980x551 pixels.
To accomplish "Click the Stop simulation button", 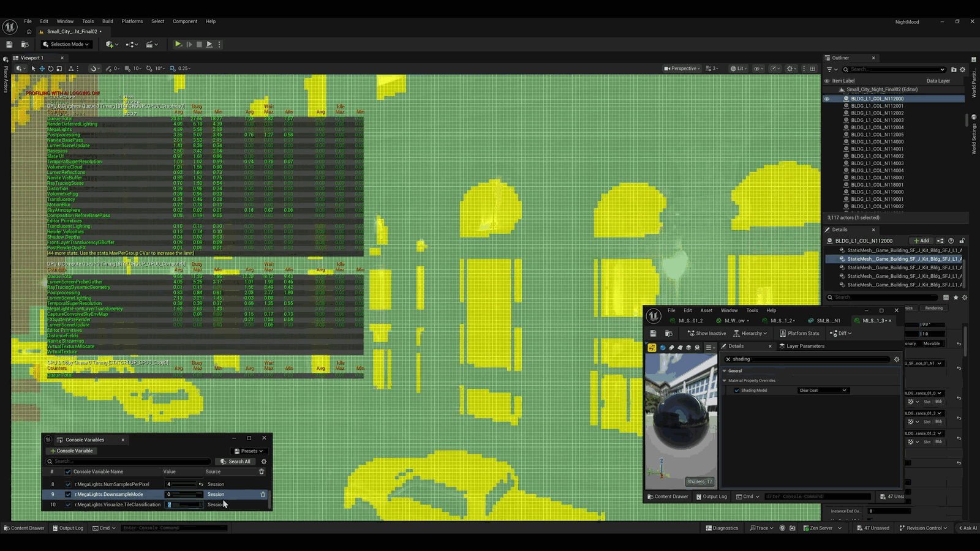I will coord(199,44).
